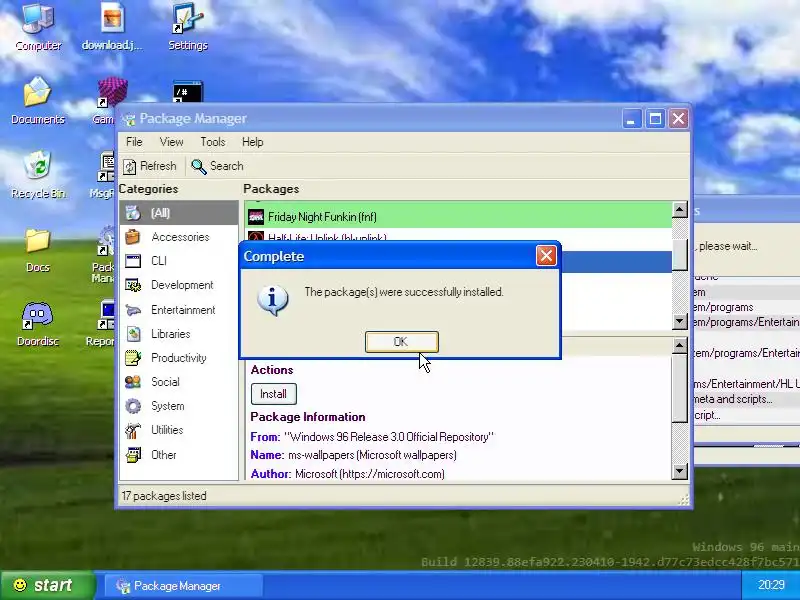Viewport: 800px width, 600px height.
Task: Open the Tools menu
Action: click(x=213, y=142)
